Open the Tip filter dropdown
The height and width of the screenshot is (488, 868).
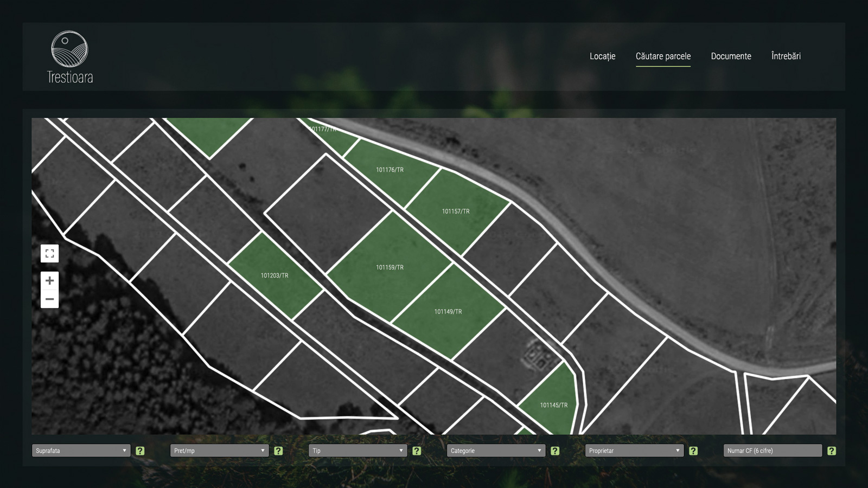tap(358, 451)
